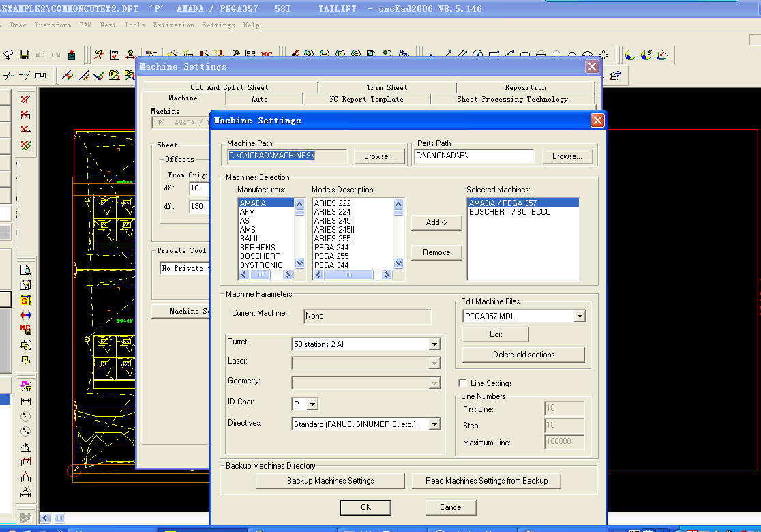Click the yellow S sheet icon in left toolbar
This screenshot has height=532, width=761.
click(26, 300)
